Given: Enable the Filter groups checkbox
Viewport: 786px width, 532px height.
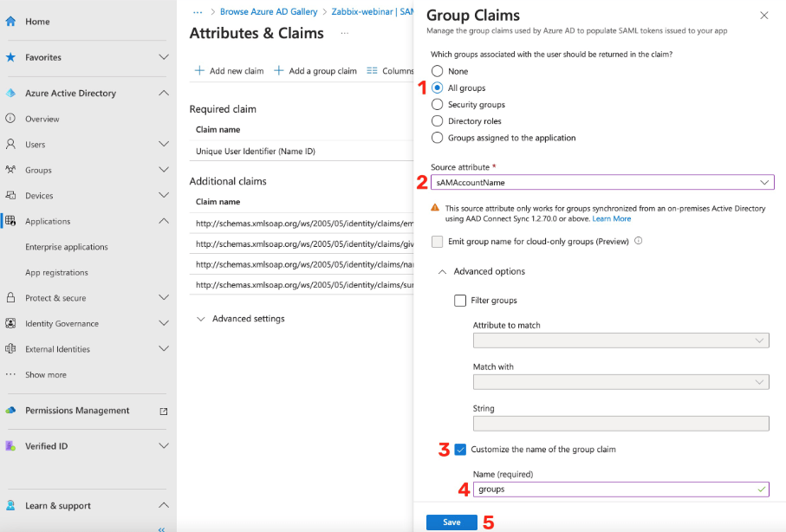Looking at the screenshot, I should pos(460,301).
